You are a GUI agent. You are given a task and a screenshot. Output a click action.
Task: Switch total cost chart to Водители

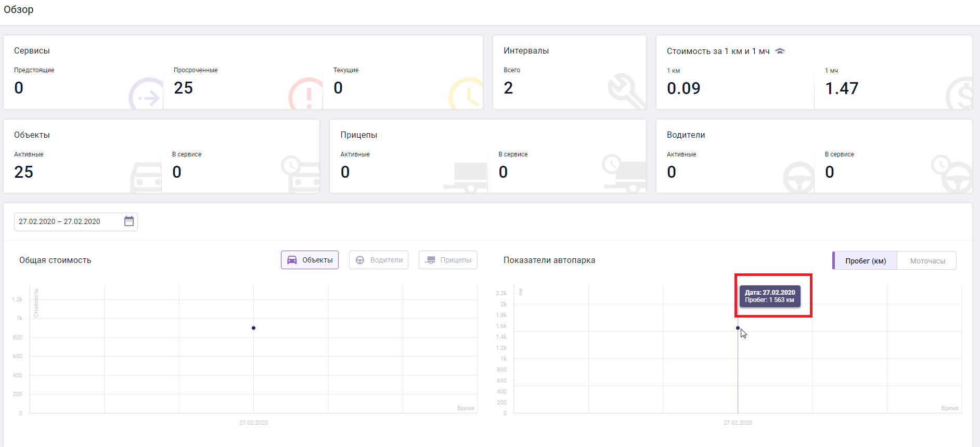pos(378,260)
